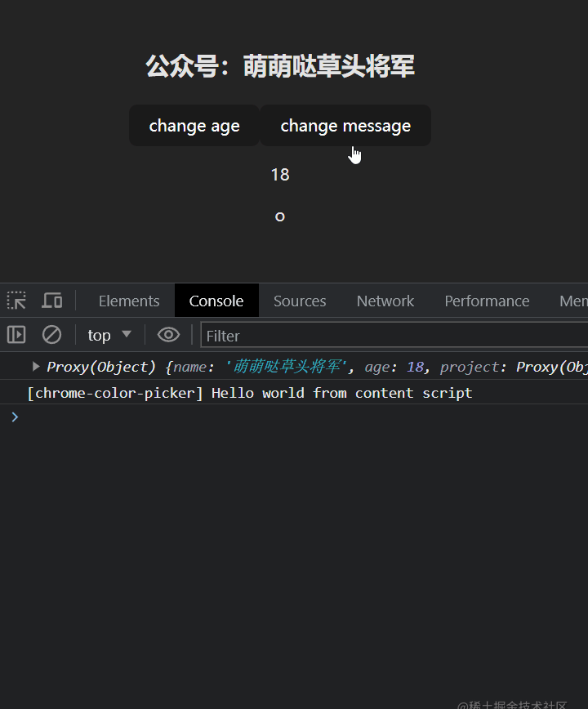Image resolution: width=588 pixels, height=709 pixels.
Task: Click the name string '萌萌哒草头将军' in log
Action: tap(287, 367)
